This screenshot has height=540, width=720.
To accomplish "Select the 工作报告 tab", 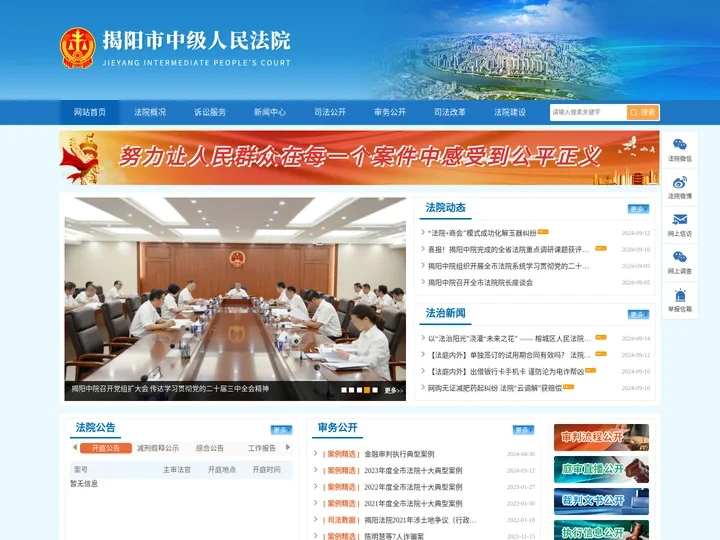I will [x=262, y=448].
